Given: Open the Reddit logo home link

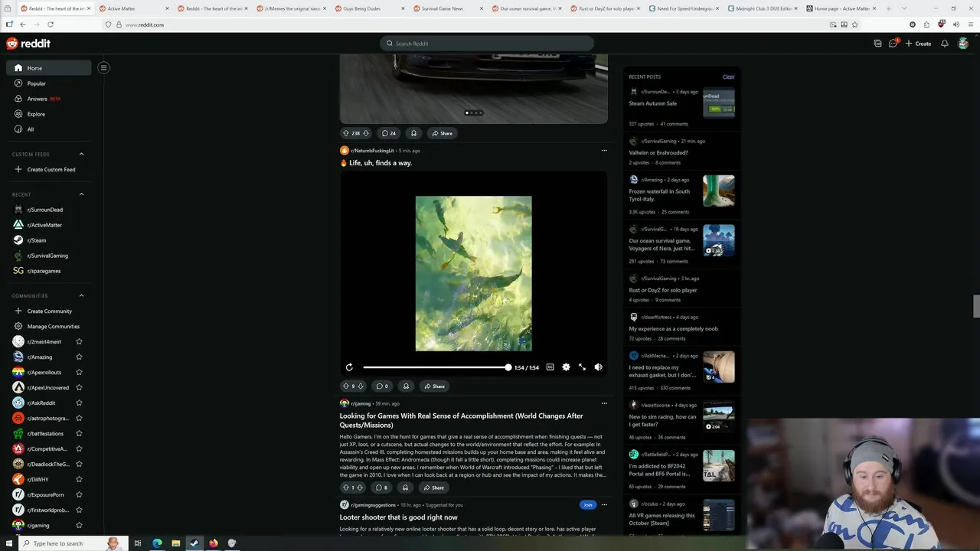Looking at the screenshot, I should point(28,44).
